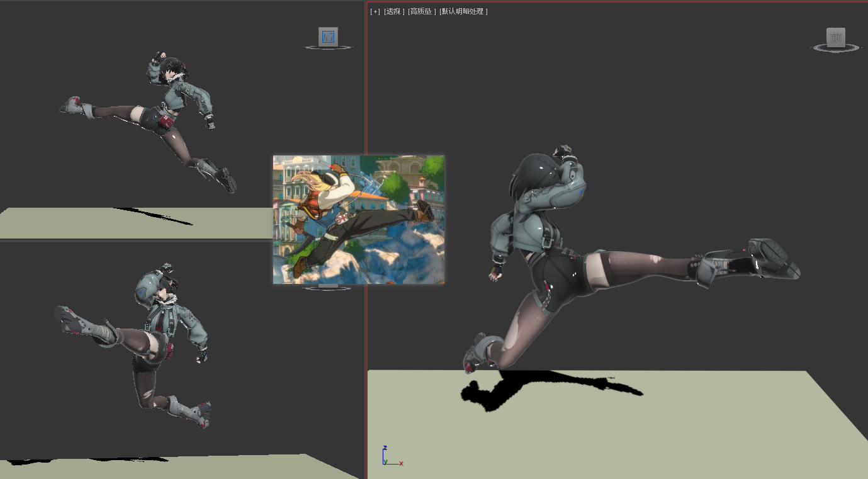Click the ViewCube compass ring under the reference image
This screenshot has height=479, width=868.
coord(327,288)
